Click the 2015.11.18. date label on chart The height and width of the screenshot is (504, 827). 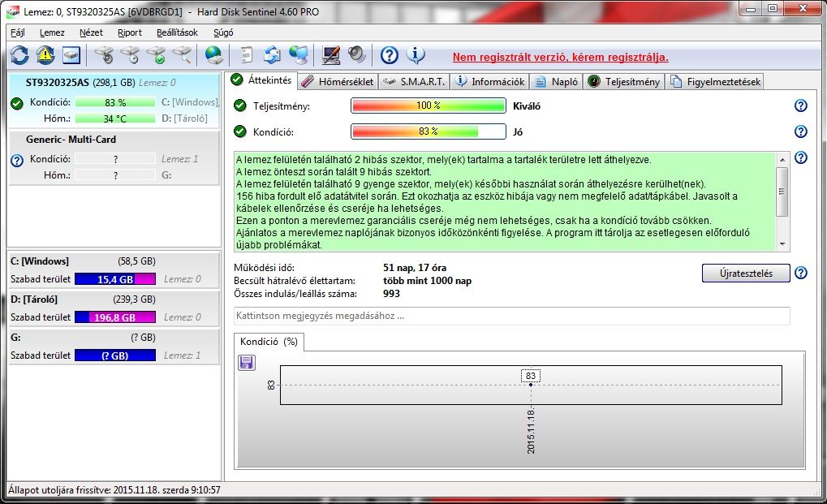531,430
